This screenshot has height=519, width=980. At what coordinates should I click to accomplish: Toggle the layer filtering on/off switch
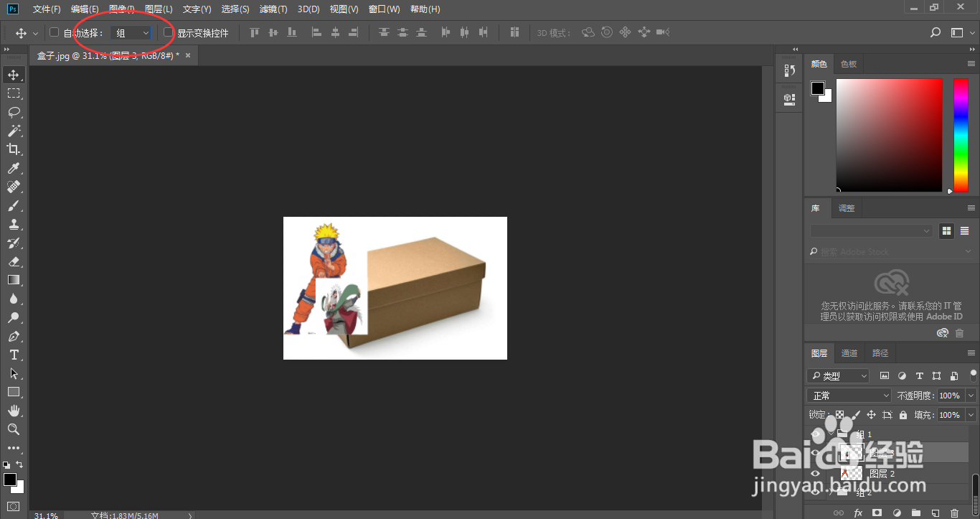[x=974, y=375]
